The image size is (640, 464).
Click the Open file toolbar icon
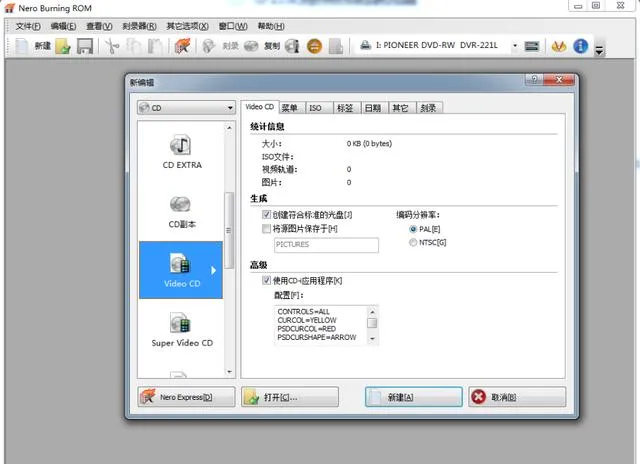click(x=63, y=46)
